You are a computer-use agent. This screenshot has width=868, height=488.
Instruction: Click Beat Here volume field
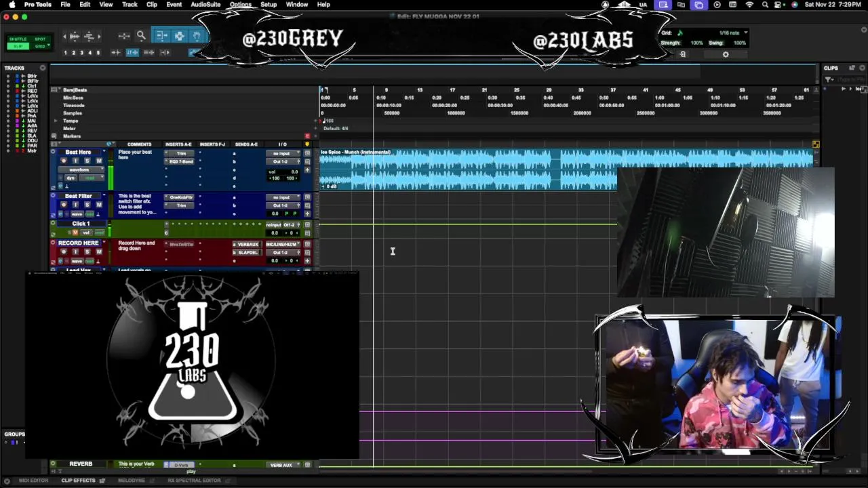pos(283,172)
